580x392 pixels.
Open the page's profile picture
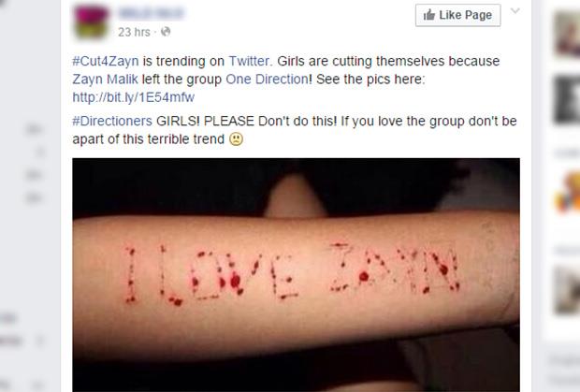click(92, 22)
